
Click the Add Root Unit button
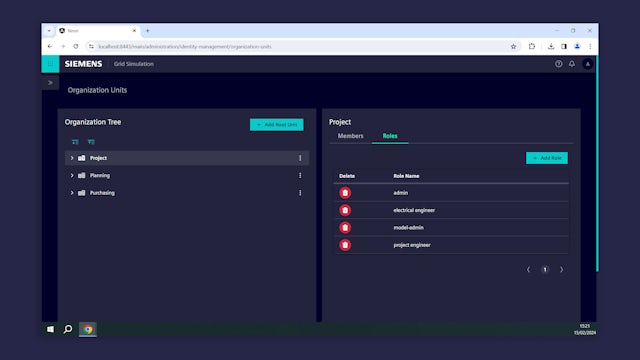277,124
